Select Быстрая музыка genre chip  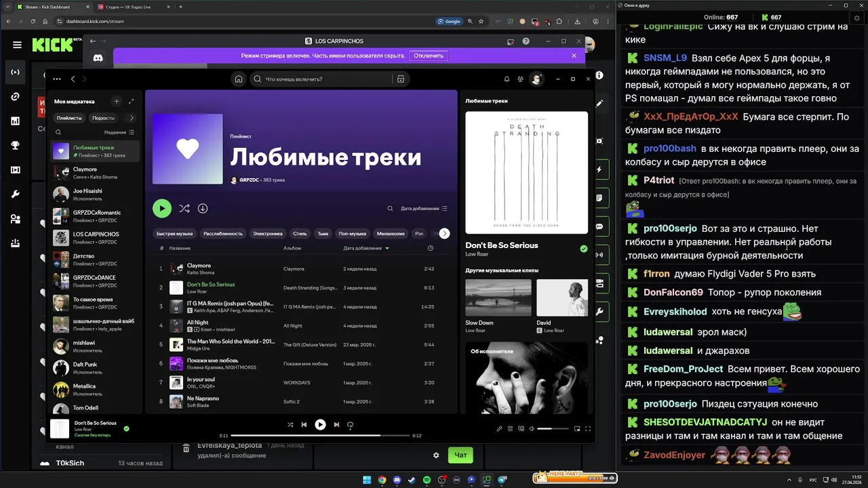tap(174, 233)
